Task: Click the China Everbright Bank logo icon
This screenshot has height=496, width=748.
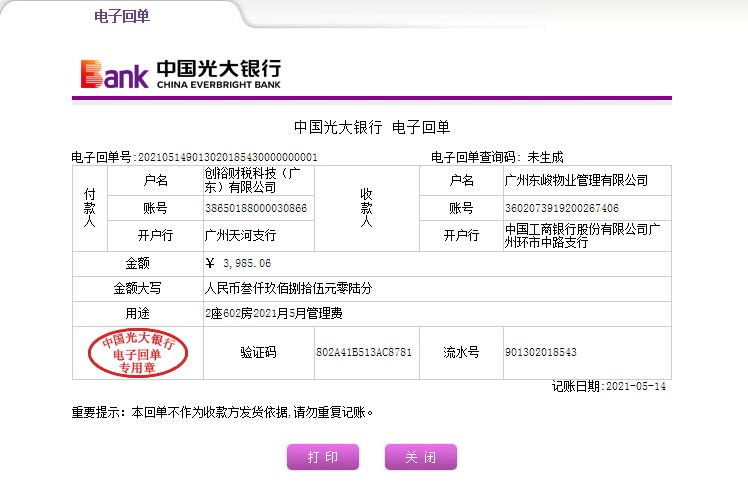Action: click(114, 74)
